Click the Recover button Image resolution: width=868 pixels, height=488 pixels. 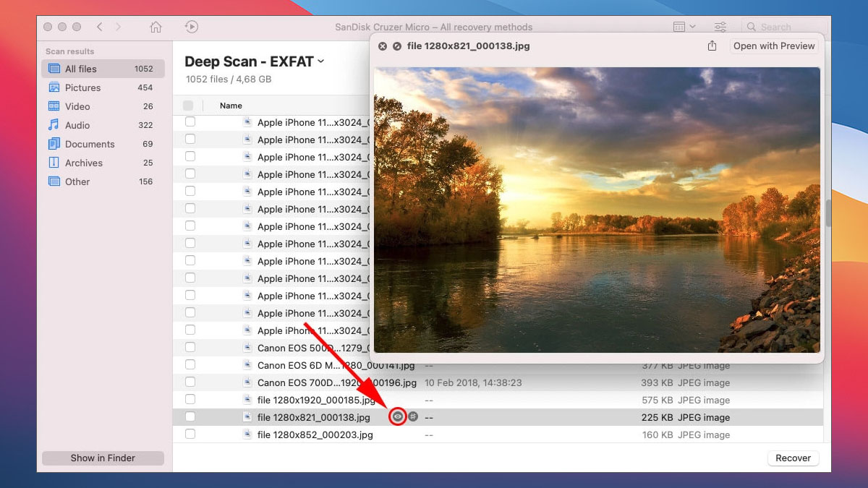[x=793, y=458]
